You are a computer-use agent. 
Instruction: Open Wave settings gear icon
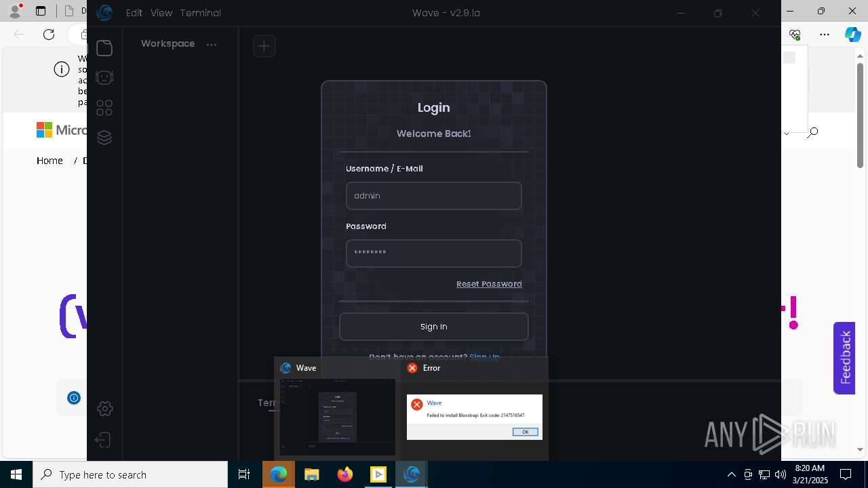click(104, 409)
